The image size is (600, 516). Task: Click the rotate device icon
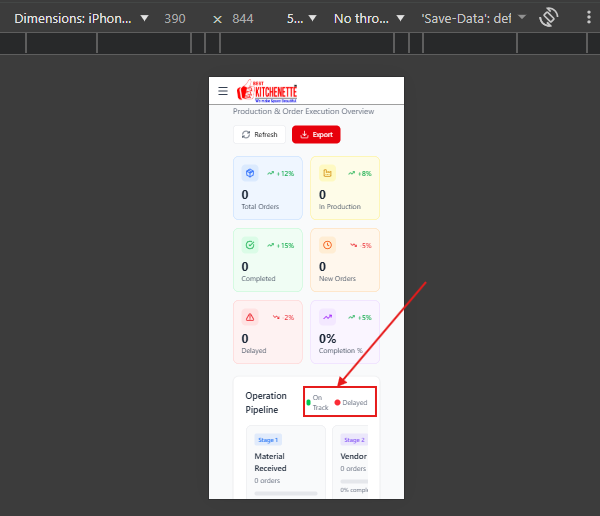548,18
